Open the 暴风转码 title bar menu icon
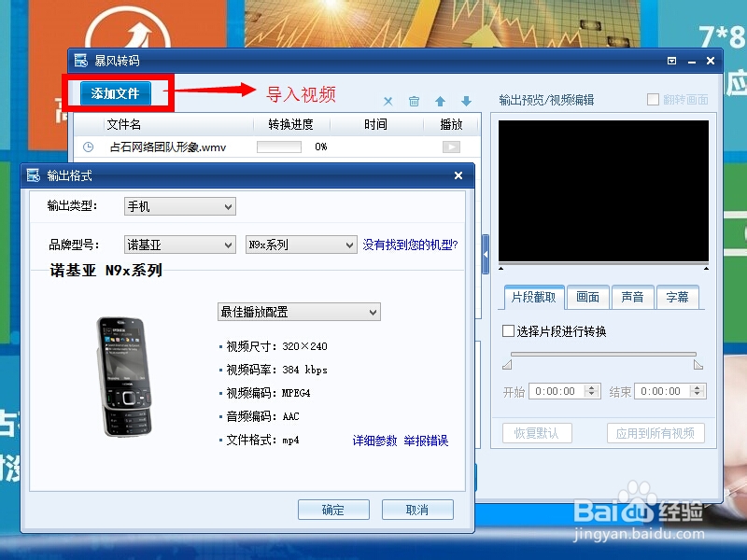Screen dimensions: 747x560 [671, 61]
